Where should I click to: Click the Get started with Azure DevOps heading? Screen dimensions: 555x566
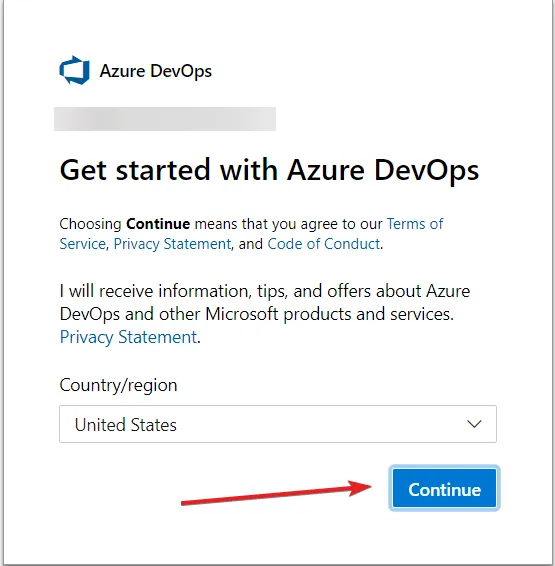point(269,170)
